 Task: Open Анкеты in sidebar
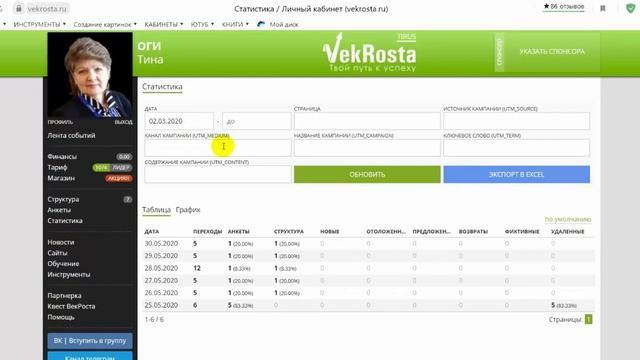tap(59, 210)
